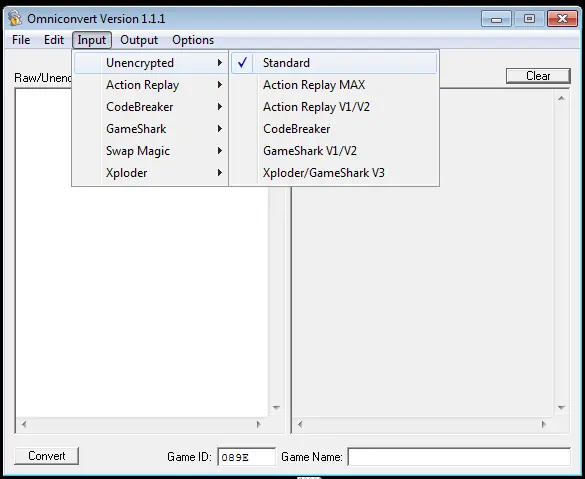
Task: Click output pane horizontal scroll left arrow
Action: pos(300,424)
